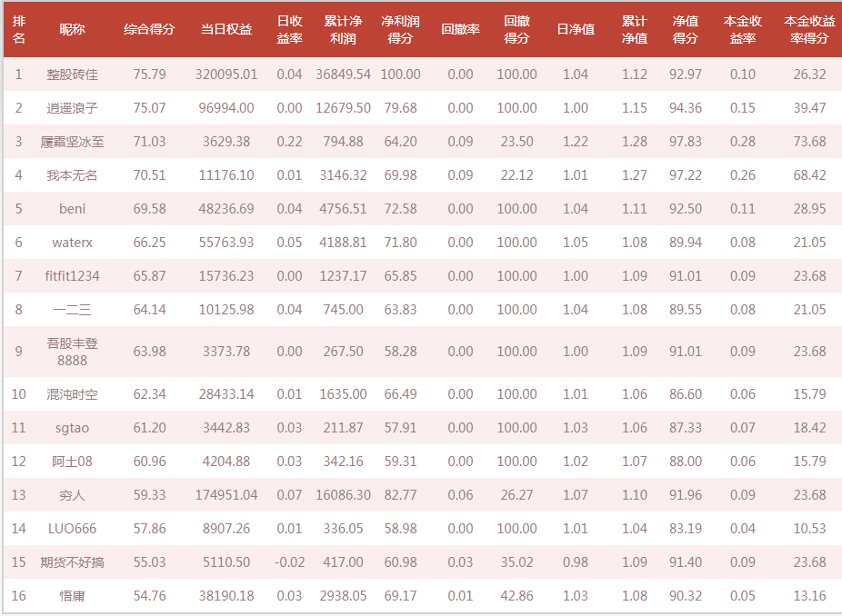Select nickname 一二三
This screenshot has height=616, width=842.
[72, 310]
